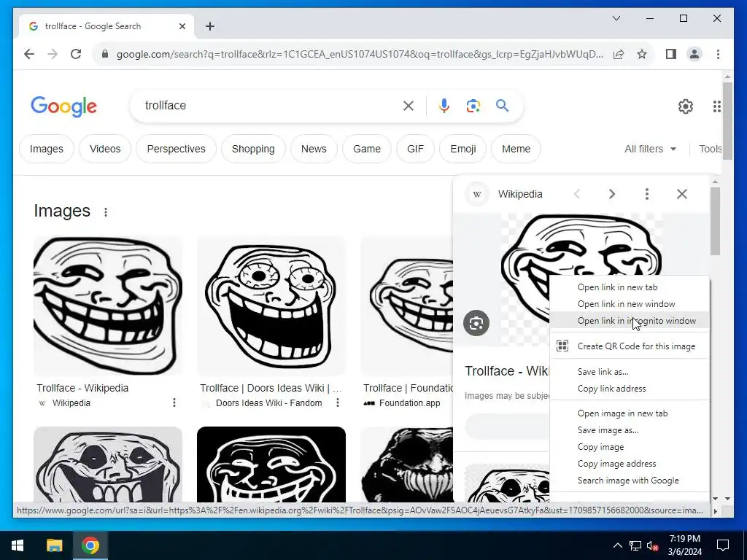Image resolution: width=747 pixels, height=560 pixels.
Task: Select the Shopping filter chip
Action: click(253, 149)
